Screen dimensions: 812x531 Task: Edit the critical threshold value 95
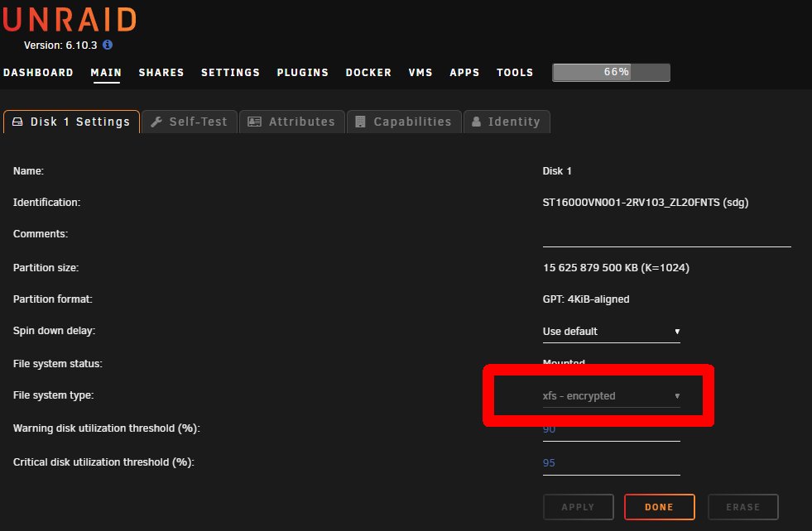[611, 463]
